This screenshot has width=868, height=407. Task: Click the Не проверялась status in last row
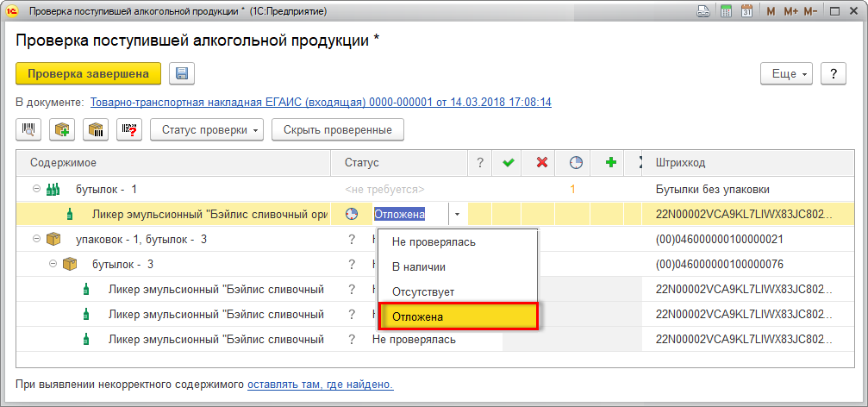tap(414, 339)
